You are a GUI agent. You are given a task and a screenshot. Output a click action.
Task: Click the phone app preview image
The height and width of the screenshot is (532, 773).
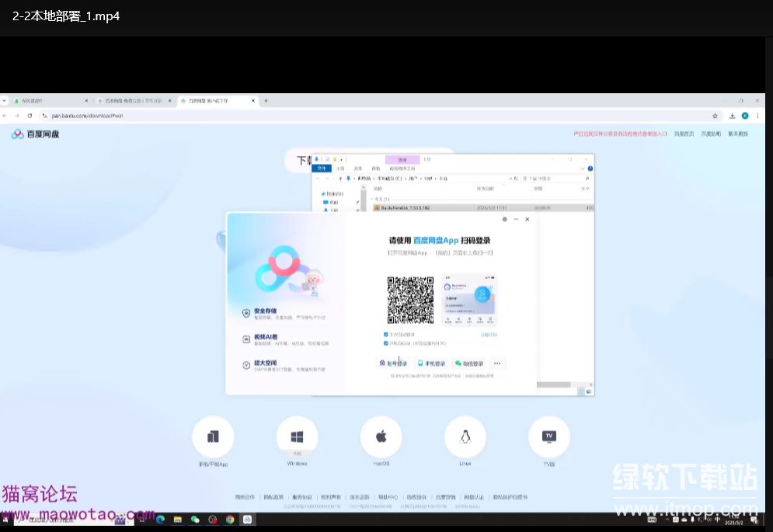[468, 300]
